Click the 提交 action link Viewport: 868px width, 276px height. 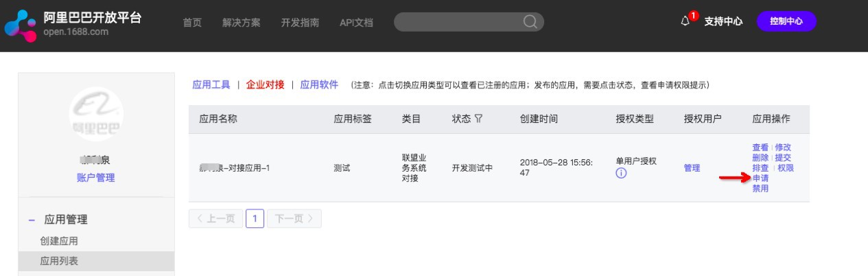(x=783, y=157)
